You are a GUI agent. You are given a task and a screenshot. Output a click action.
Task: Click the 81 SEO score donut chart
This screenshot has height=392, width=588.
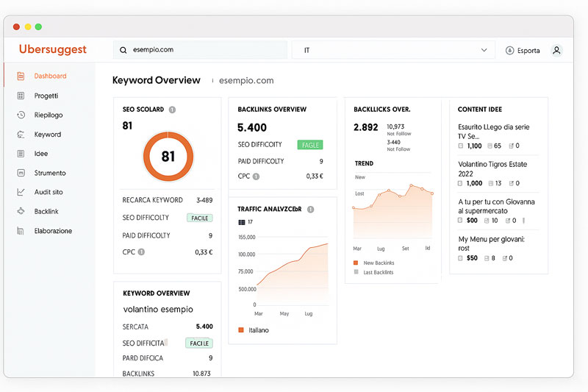(x=168, y=157)
